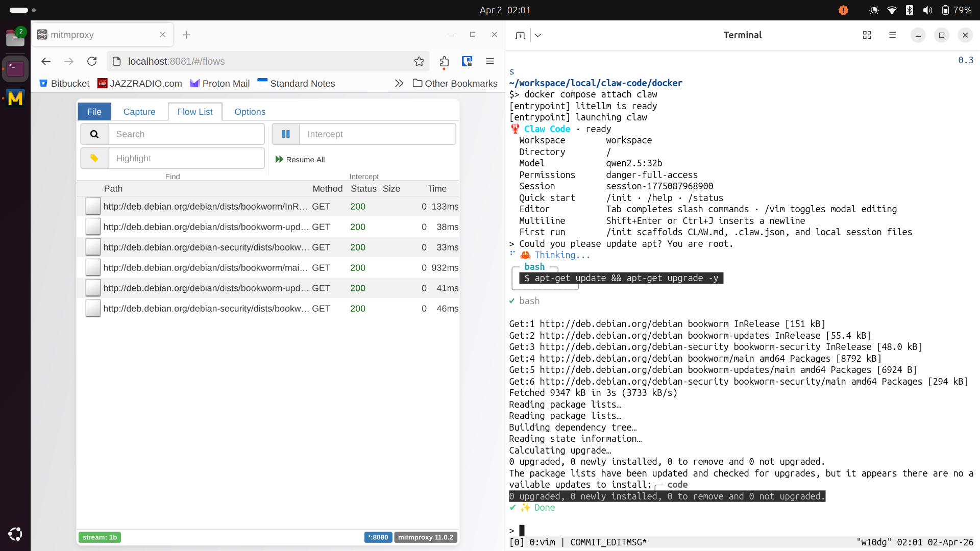Select the last 46ms flow checkbox
Image resolution: width=980 pixels, height=551 pixels.
click(93, 309)
